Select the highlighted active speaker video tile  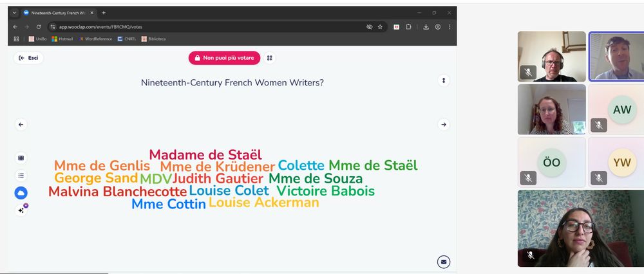coord(616,57)
